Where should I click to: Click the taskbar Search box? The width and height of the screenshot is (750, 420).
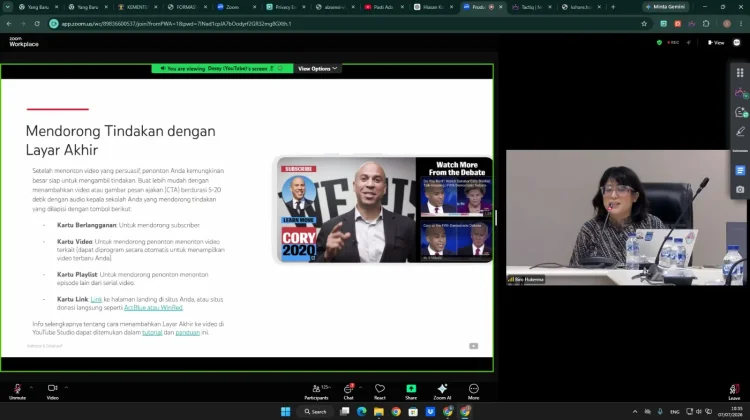[316, 411]
